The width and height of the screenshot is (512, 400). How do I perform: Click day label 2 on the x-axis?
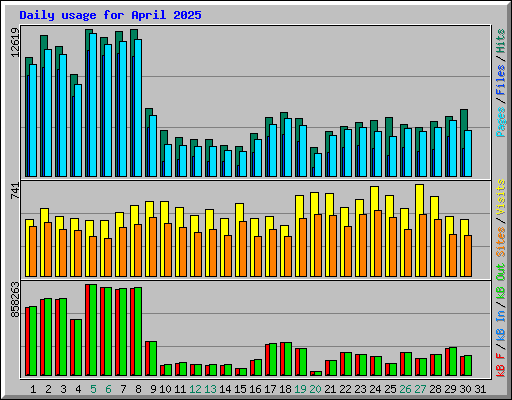click(x=48, y=389)
